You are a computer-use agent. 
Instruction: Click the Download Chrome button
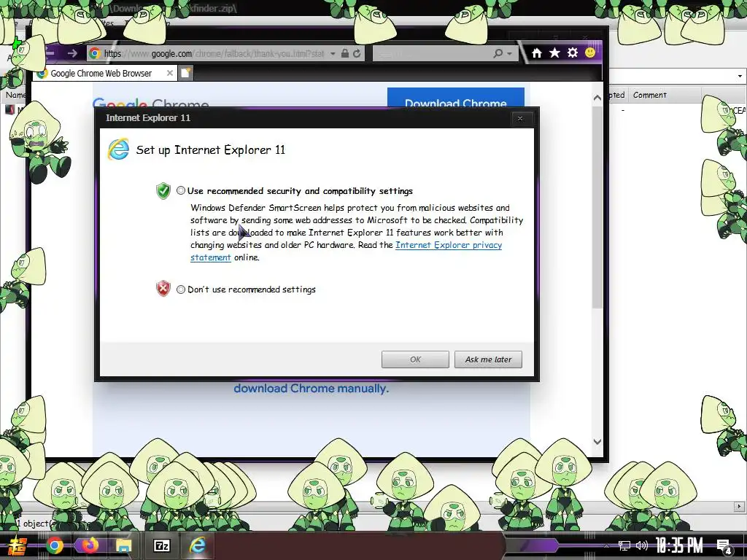click(455, 98)
